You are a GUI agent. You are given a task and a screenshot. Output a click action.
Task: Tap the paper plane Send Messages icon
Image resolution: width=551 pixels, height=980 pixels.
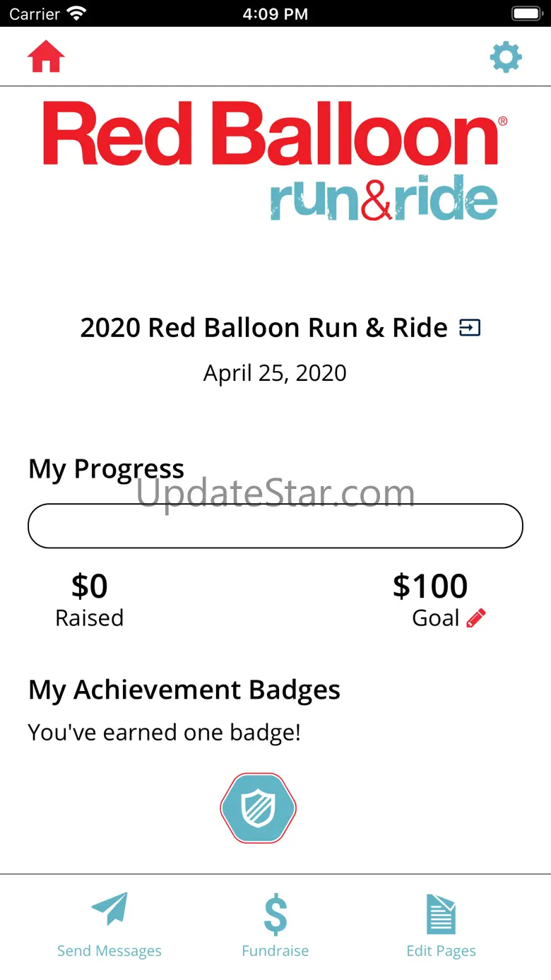tap(109, 909)
